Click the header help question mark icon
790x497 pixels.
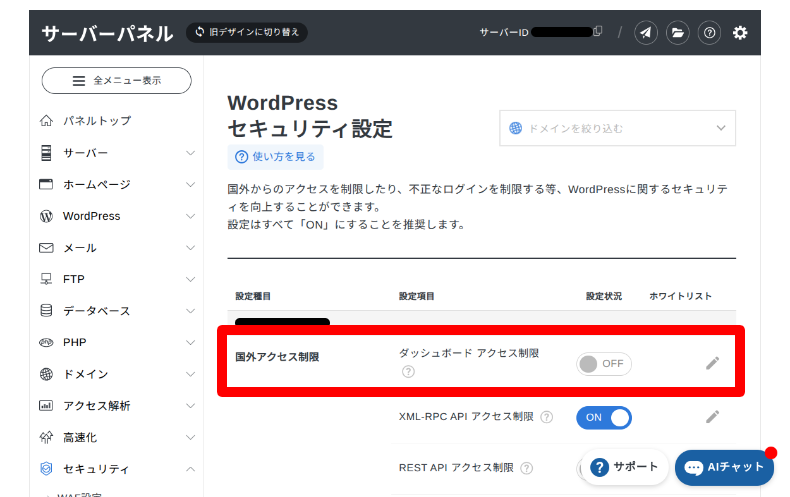pos(709,33)
